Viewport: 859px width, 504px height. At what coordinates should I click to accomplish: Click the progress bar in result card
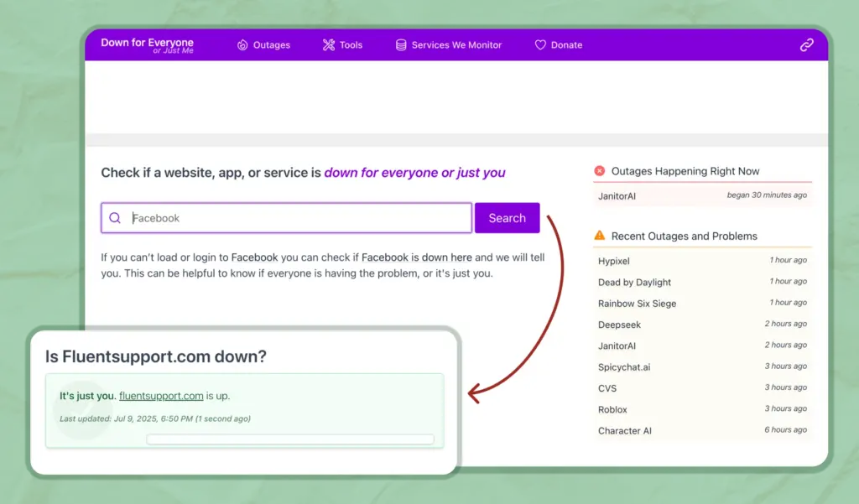point(290,439)
